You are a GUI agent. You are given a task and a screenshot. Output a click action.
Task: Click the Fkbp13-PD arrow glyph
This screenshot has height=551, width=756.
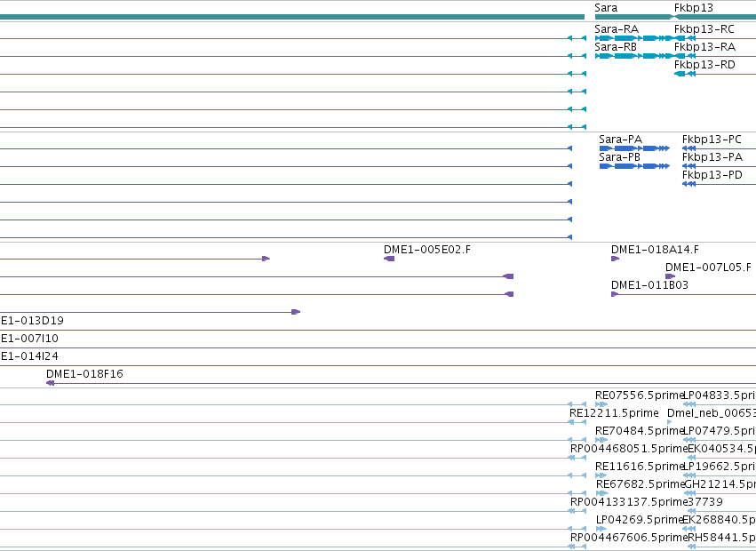point(689,184)
